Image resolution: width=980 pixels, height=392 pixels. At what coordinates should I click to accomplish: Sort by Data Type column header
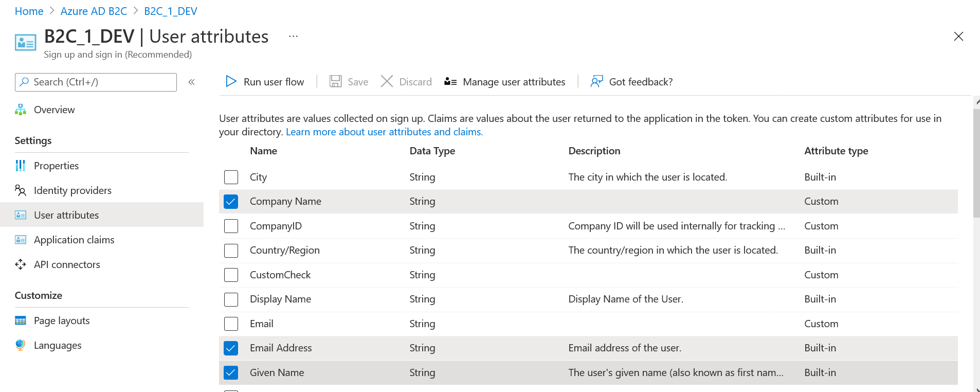432,151
